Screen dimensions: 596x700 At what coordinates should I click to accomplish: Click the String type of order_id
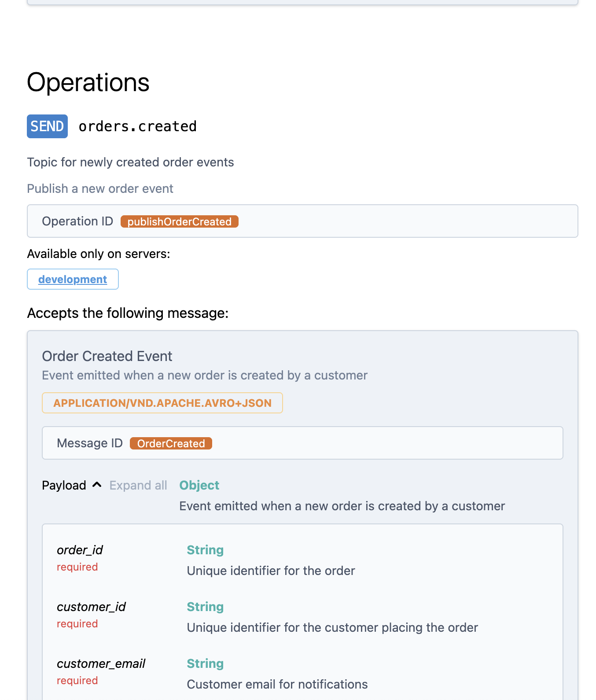(205, 550)
